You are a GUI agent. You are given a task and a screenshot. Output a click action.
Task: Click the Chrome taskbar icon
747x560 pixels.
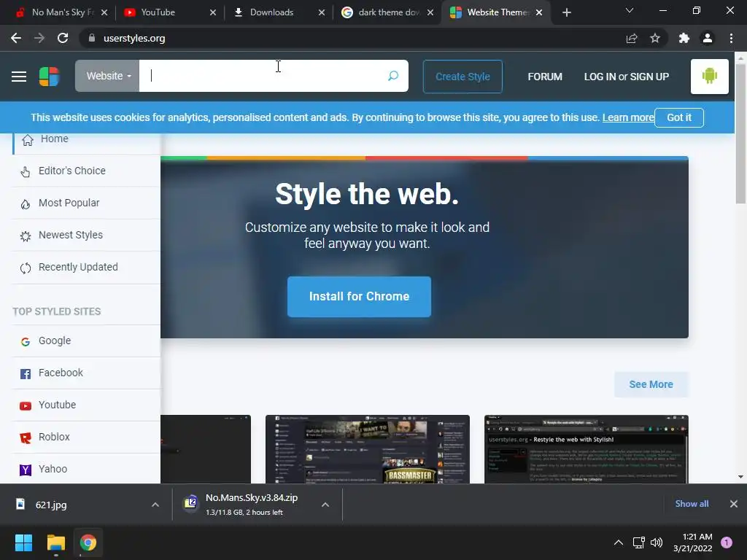tap(88, 542)
